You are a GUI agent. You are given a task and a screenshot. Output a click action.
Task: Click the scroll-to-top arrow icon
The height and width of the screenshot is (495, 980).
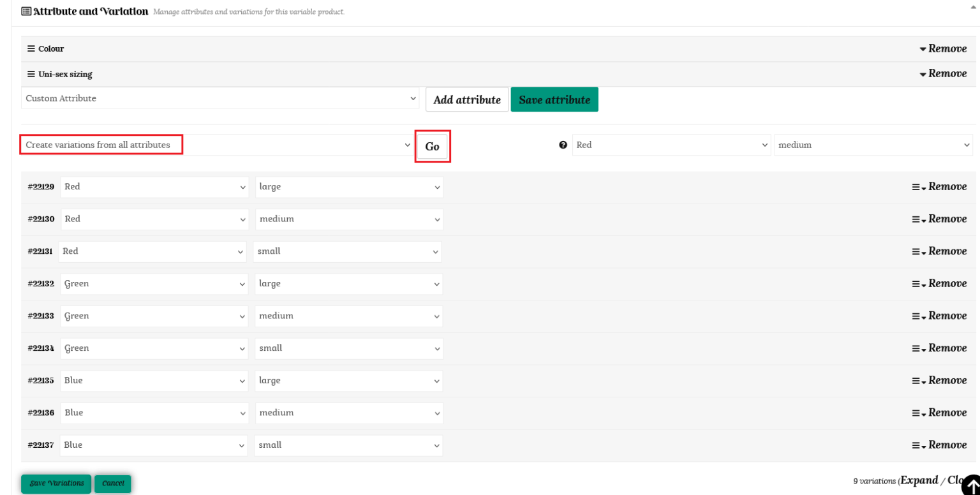click(x=970, y=485)
